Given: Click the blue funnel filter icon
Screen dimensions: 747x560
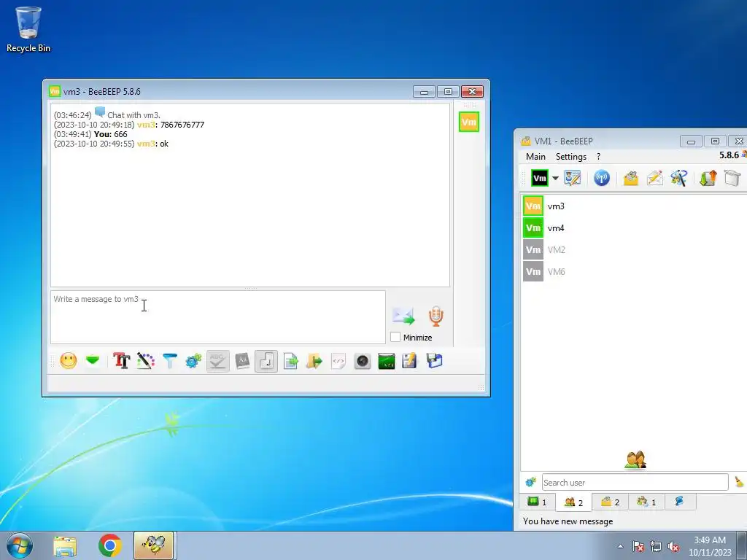Looking at the screenshot, I should click(169, 361).
